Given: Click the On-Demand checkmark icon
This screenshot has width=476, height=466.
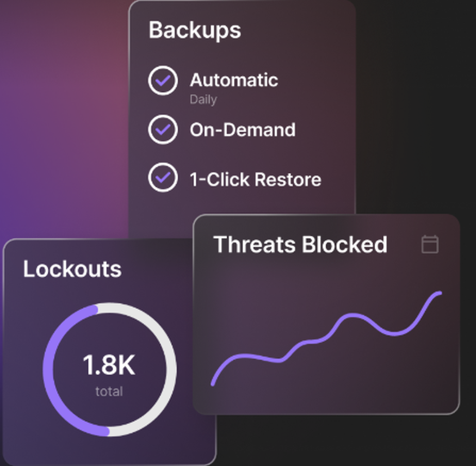Looking at the screenshot, I should click(x=162, y=129).
